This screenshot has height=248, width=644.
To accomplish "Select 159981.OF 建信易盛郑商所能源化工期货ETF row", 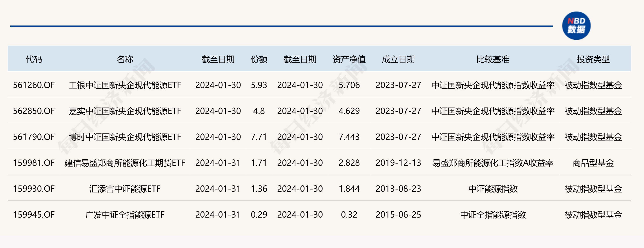I will 322,160.
